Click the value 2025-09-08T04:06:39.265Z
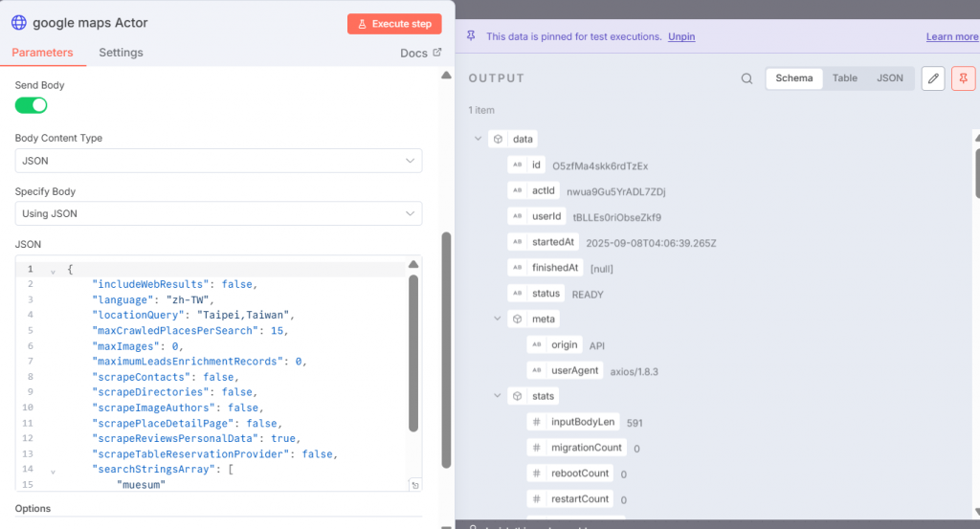The image size is (980, 529). pyautogui.click(x=651, y=243)
